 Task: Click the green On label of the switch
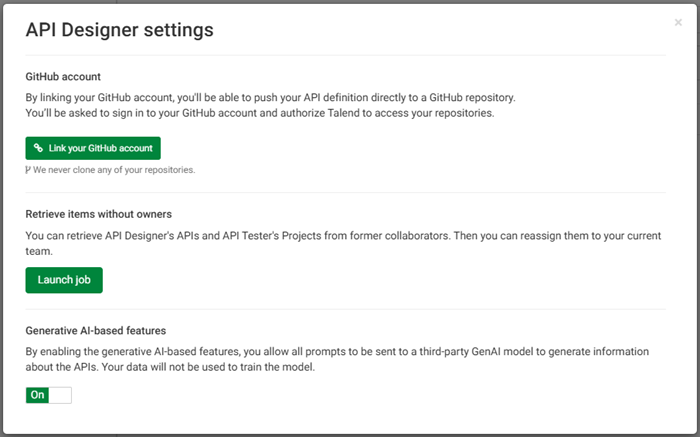tap(38, 395)
